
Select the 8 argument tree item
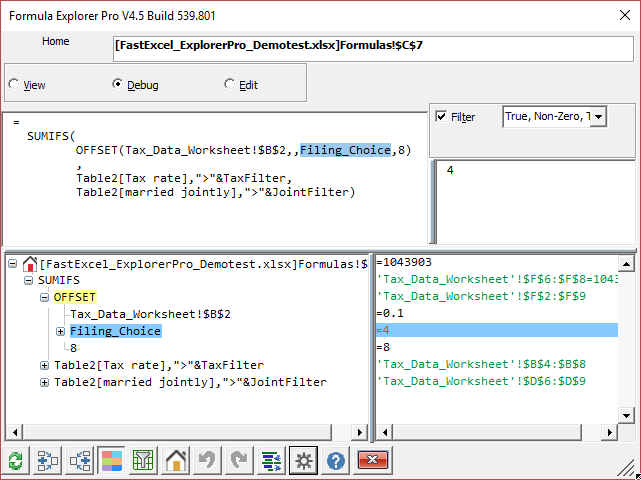click(74, 348)
